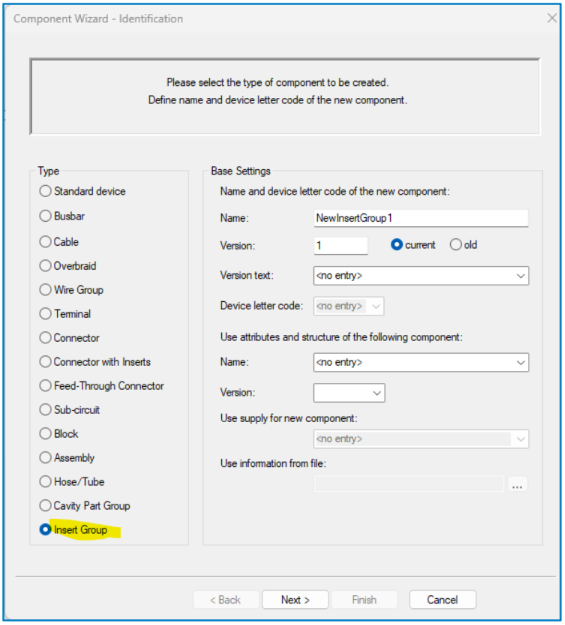Viewport: 565px width, 625px height.
Task: Go to the Next wizard step
Action: [x=295, y=599]
